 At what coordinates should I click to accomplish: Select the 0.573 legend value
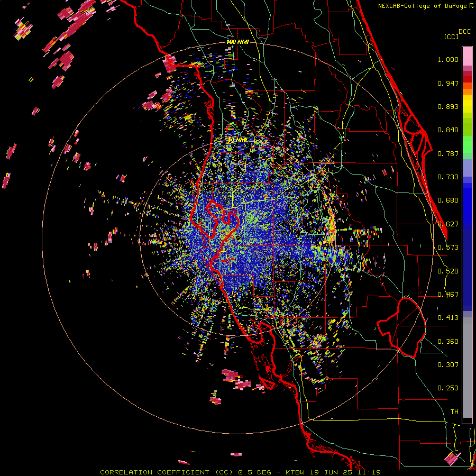[448, 248]
